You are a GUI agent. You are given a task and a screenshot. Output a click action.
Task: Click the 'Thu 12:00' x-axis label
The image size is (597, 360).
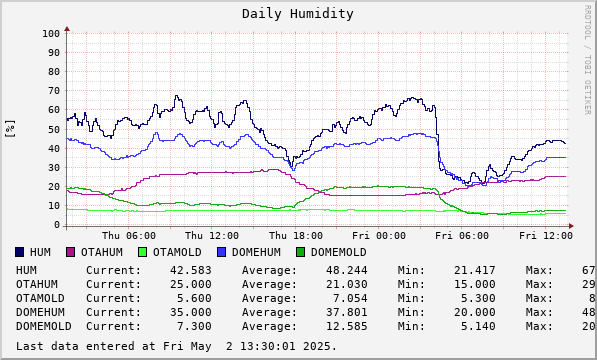(x=212, y=236)
